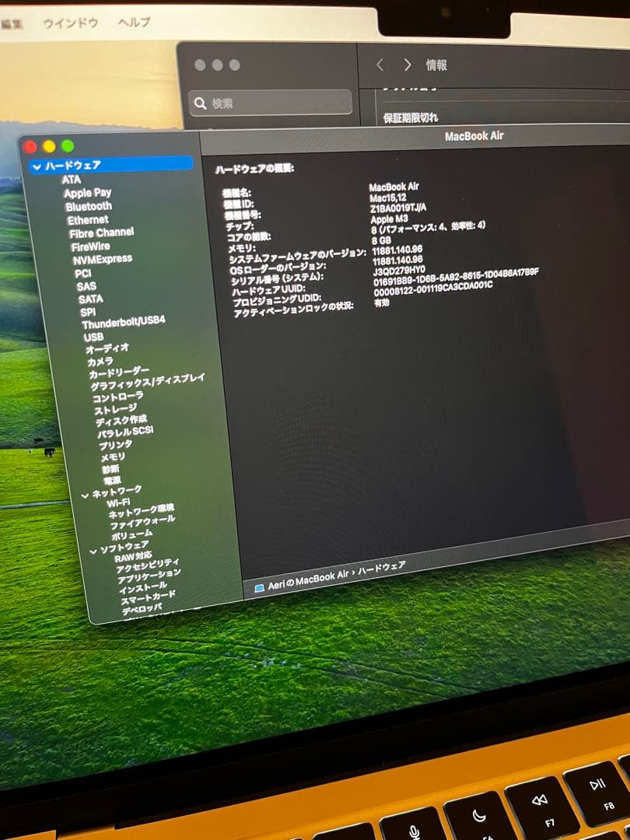
Task: Select グラフィックス/ディスプレイ in sidebar
Action: (148, 382)
